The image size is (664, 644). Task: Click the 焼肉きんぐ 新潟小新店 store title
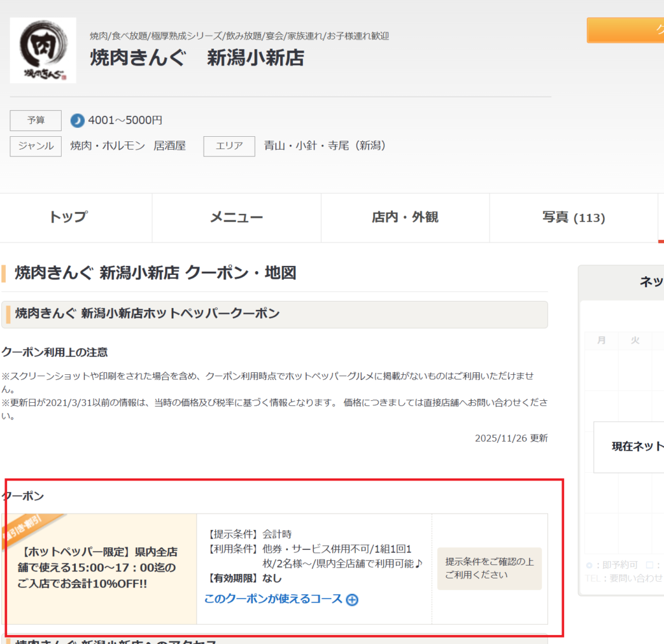[x=196, y=58]
